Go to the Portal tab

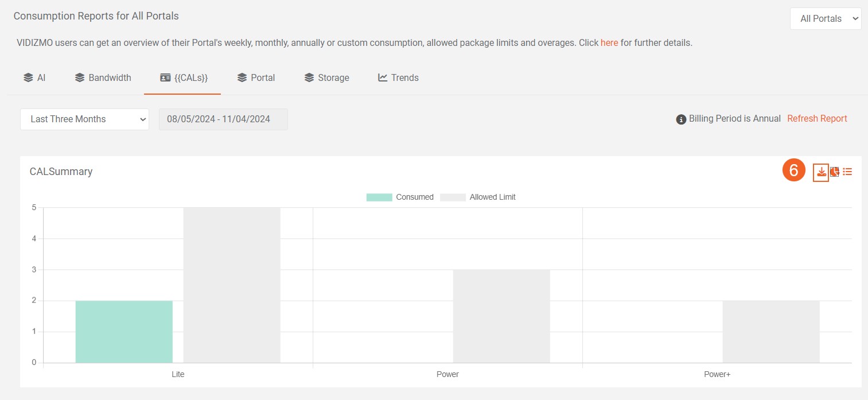[256, 77]
